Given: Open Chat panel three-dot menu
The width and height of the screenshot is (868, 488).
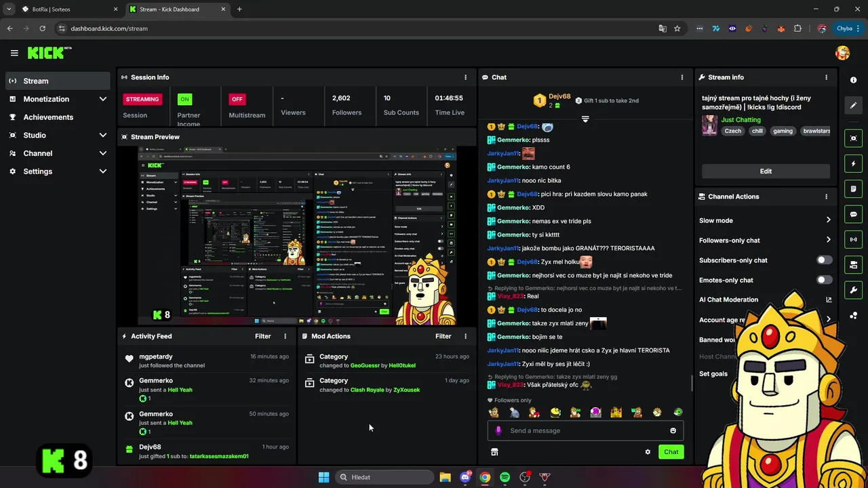Looking at the screenshot, I should tap(682, 77).
